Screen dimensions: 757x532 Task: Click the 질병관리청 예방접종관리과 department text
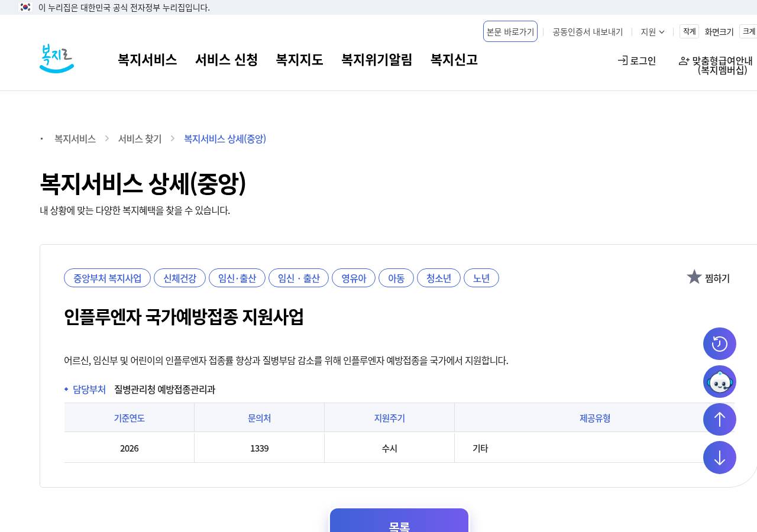[x=165, y=390]
